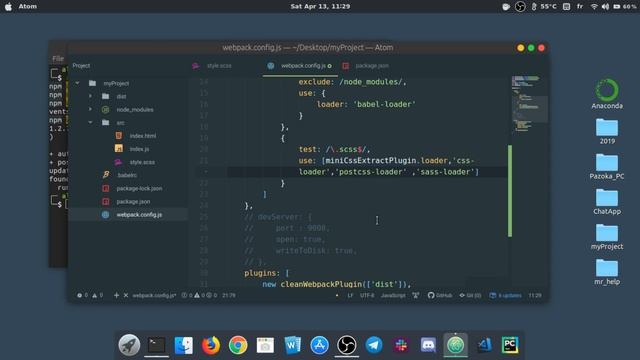Click the X icon in status bar
This screenshot has height=360, width=640.
[x=126, y=295]
